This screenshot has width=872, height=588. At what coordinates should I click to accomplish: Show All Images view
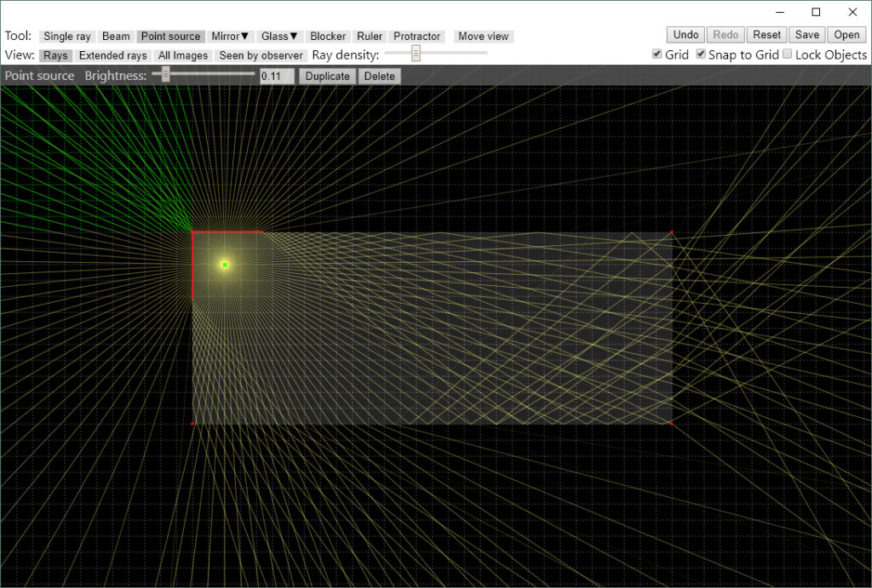coord(183,55)
